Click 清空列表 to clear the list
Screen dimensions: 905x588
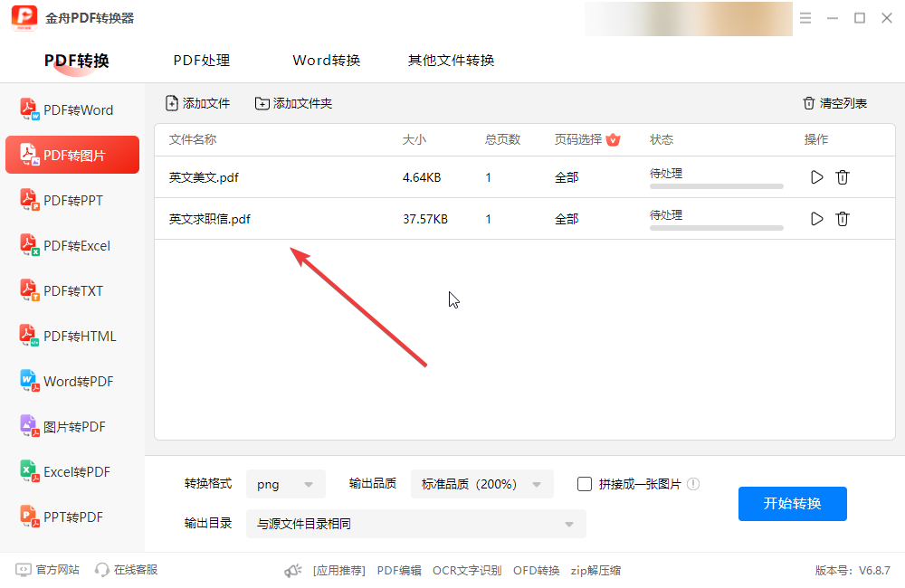tap(834, 103)
